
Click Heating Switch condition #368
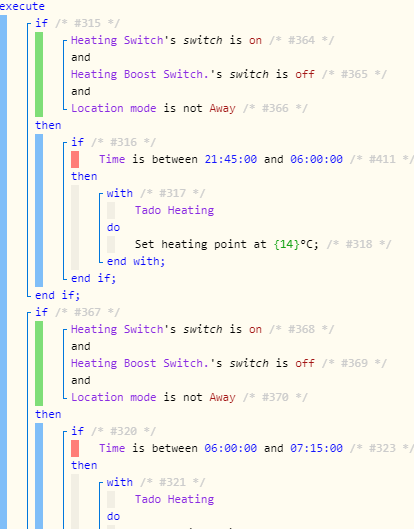pyautogui.click(x=202, y=329)
